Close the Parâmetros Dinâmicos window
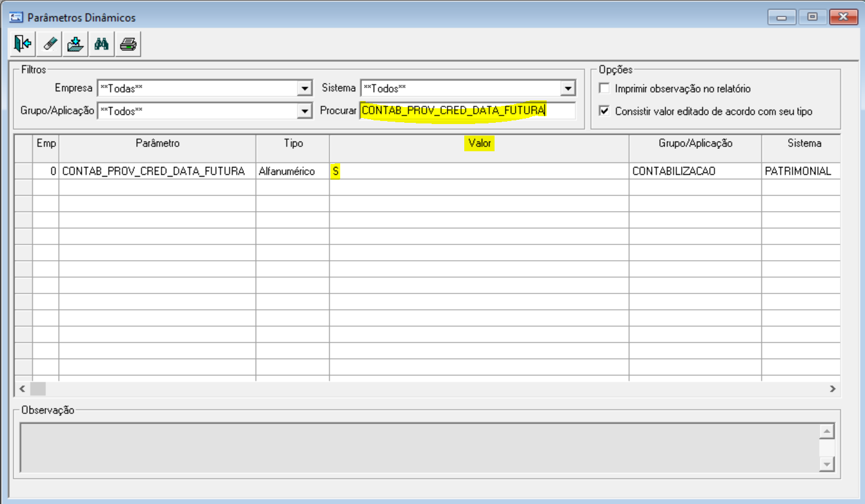Image resolution: width=865 pixels, height=504 pixels. pos(844,18)
